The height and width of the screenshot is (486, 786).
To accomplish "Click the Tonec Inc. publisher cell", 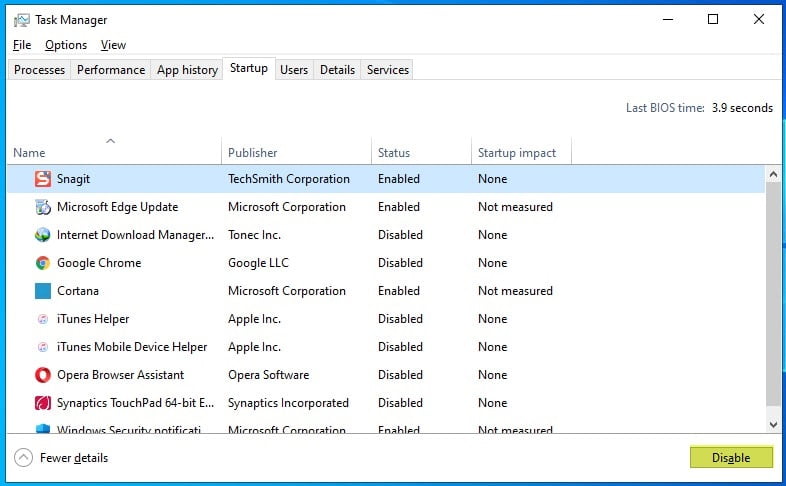I will click(254, 235).
